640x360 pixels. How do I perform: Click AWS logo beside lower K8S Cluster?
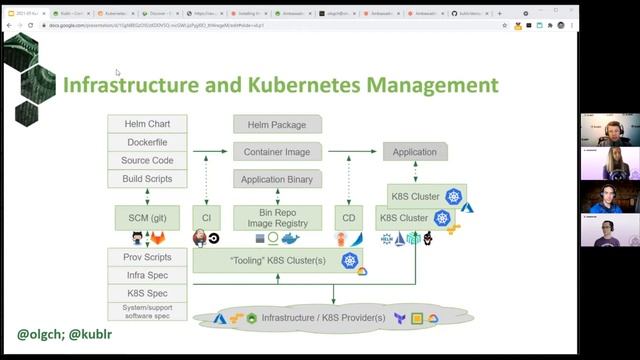click(x=453, y=230)
